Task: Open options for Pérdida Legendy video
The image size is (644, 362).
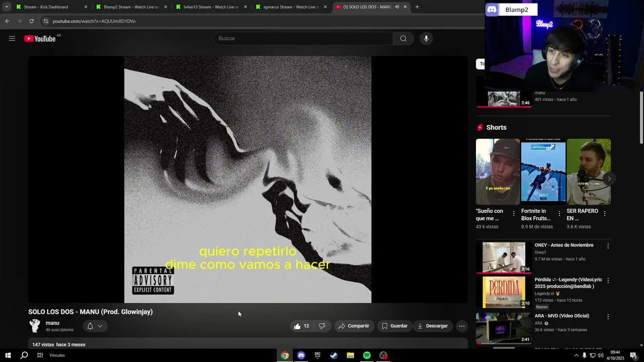Action: pyautogui.click(x=608, y=281)
